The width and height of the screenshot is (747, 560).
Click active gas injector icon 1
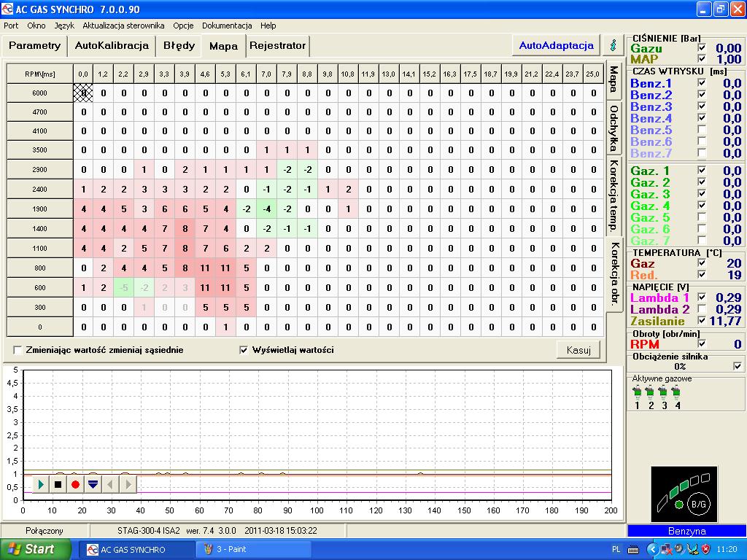click(x=637, y=392)
